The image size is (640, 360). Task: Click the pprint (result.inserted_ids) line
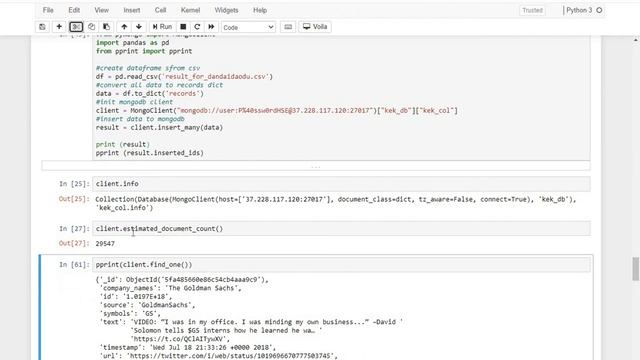149,153
